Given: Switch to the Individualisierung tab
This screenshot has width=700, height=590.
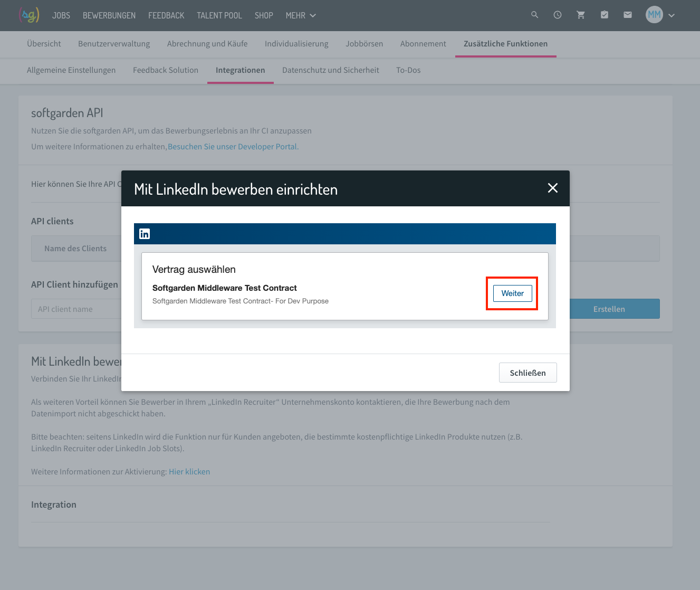Looking at the screenshot, I should [296, 44].
